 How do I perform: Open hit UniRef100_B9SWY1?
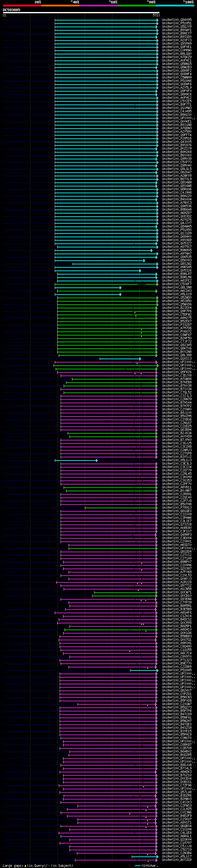coord(177,30)
